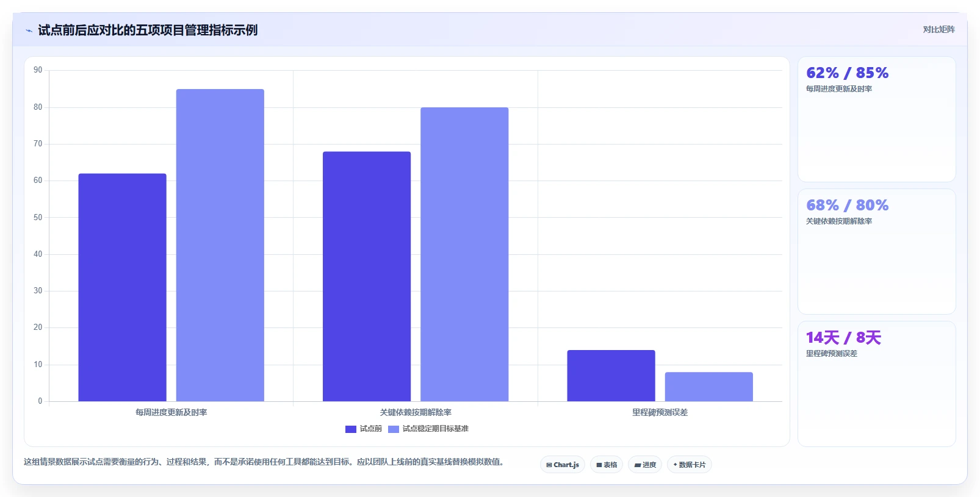Toggle the 试点稳定期目标基准 legend color box
Viewport: 980px width, 497px height.
point(394,429)
